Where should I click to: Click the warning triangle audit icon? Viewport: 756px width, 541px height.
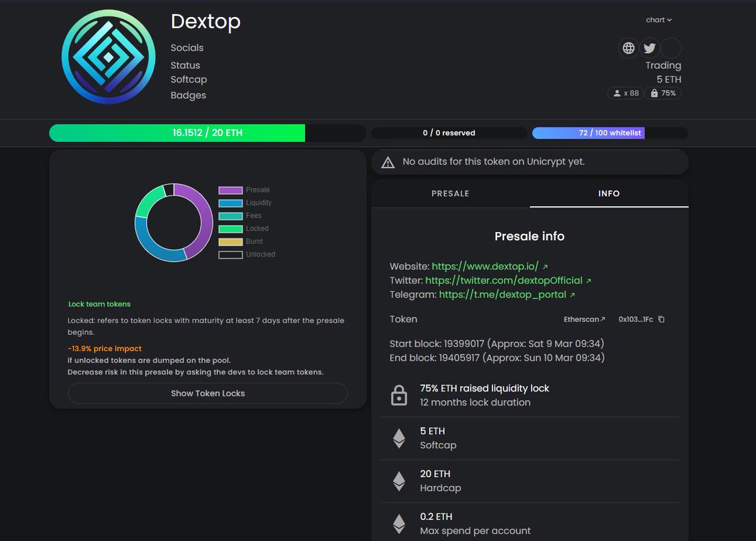pyautogui.click(x=389, y=162)
